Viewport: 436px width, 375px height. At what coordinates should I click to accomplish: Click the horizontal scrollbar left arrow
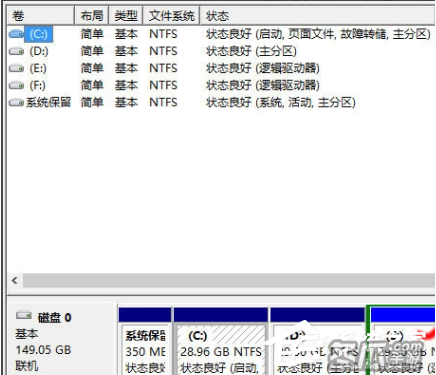tap(14, 280)
